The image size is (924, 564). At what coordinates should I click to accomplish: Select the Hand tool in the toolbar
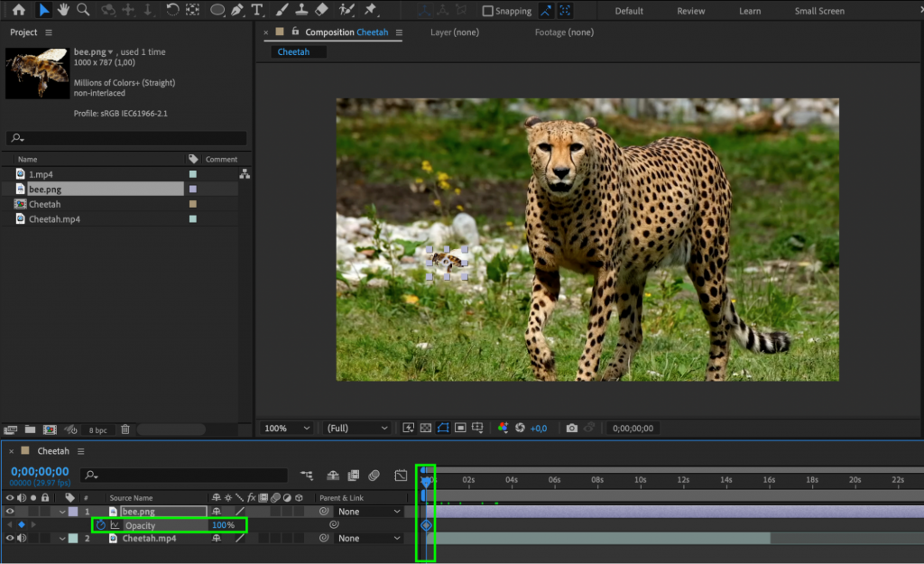coord(62,10)
